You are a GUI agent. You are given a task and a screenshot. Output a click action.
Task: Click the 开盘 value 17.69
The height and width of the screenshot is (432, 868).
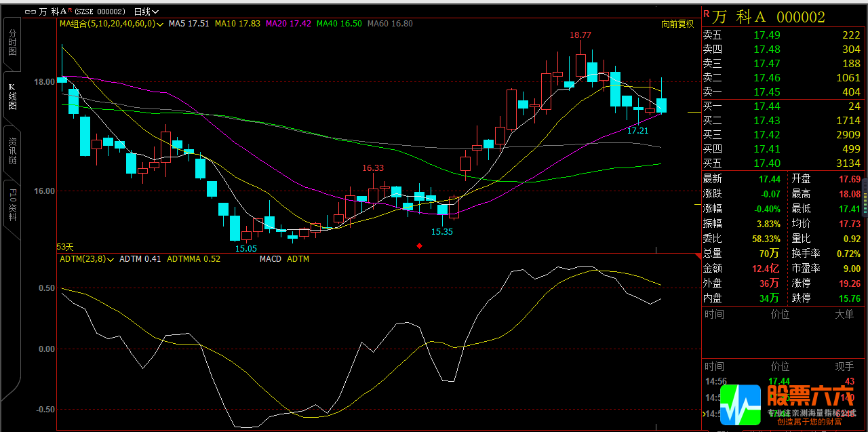coord(850,179)
